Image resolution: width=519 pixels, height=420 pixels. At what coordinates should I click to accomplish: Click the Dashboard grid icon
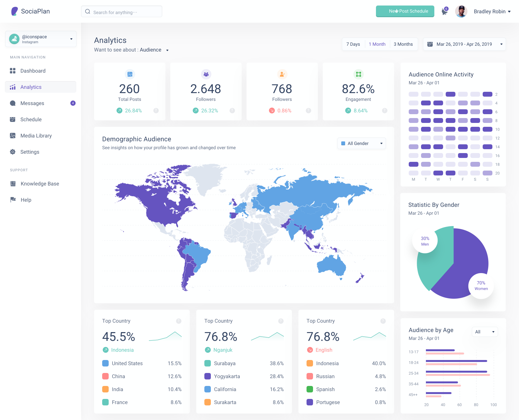coord(13,71)
